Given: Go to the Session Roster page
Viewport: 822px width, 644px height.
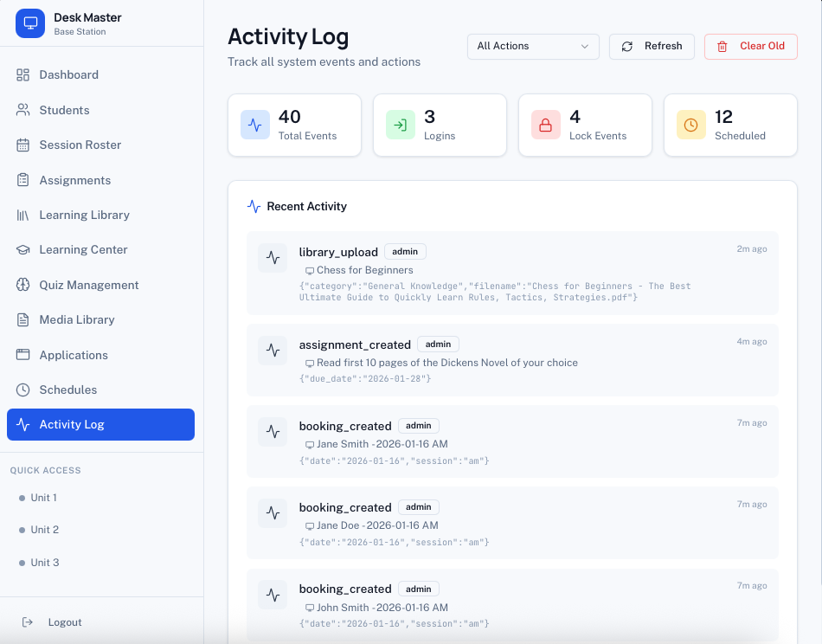Looking at the screenshot, I should [80, 145].
